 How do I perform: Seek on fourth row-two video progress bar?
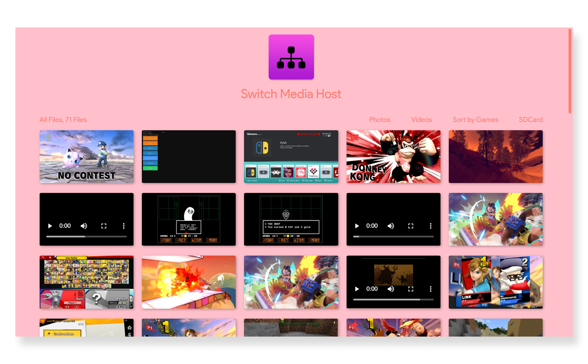[393, 237]
